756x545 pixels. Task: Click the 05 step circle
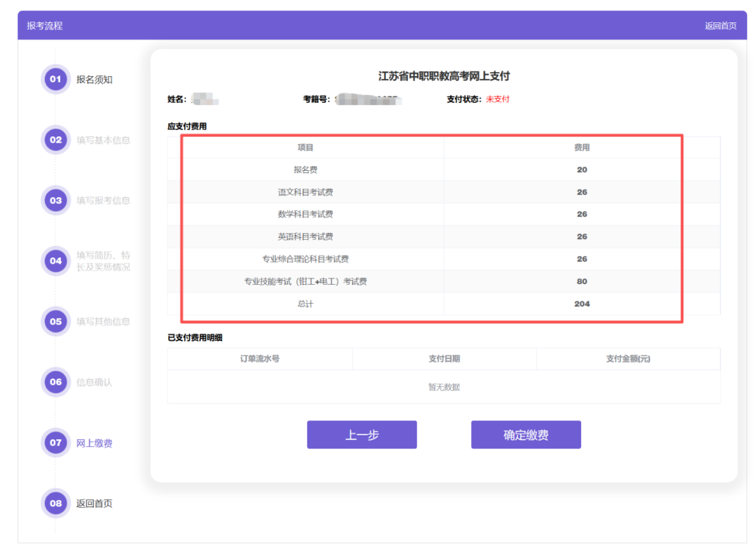pos(55,321)
